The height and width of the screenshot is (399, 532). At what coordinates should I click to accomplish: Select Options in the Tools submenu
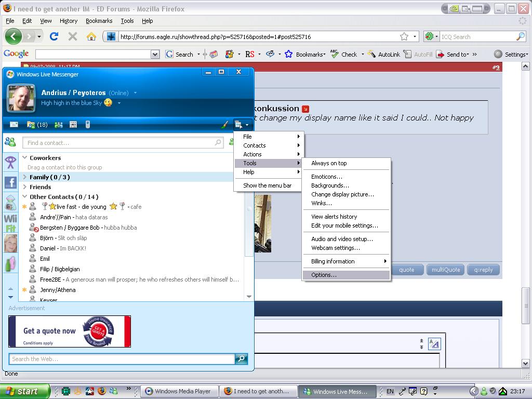coord(346,275)
